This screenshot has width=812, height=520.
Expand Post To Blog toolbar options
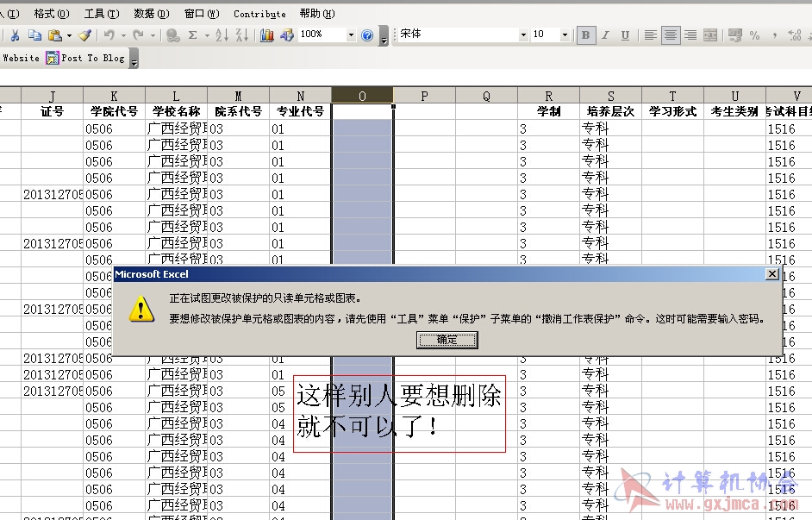[134, 59]
